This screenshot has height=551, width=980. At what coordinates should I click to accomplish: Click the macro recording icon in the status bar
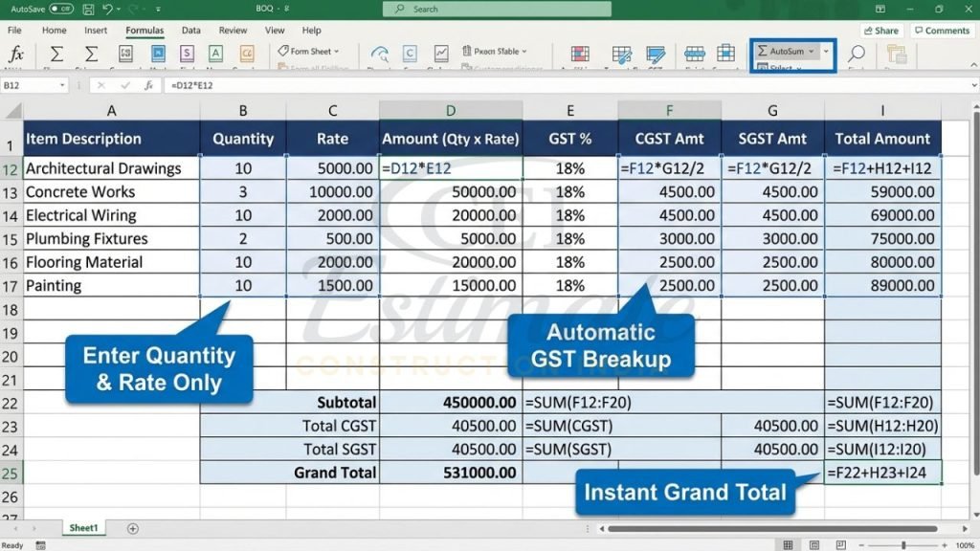[40, 545]
